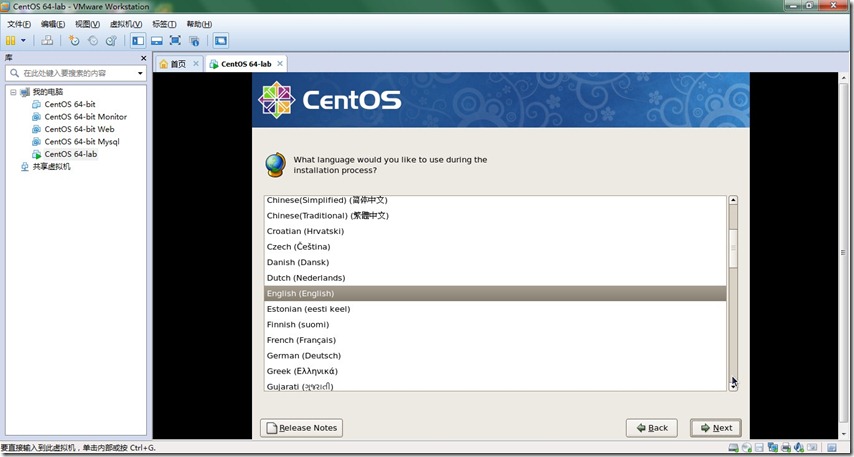The width and height of the screenshot is (854, 457).
Task: Select Dutch (Nederlands) language
Action: pos(495,278)
